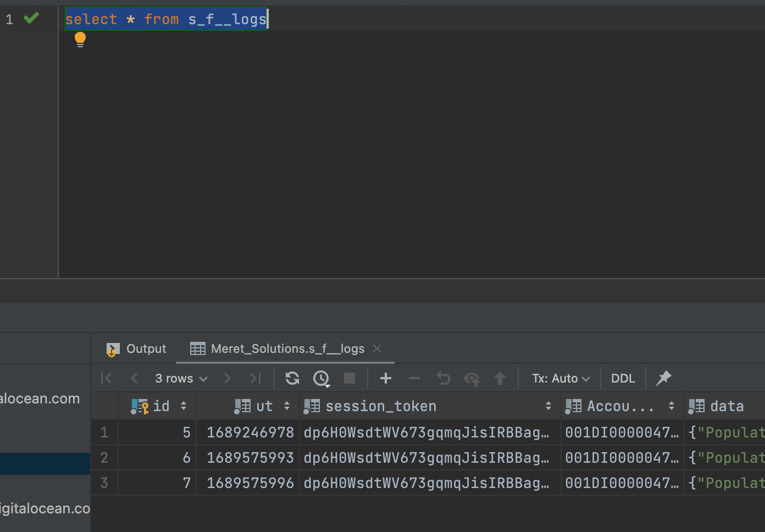Click the DDL button

[x=623, y=378]
